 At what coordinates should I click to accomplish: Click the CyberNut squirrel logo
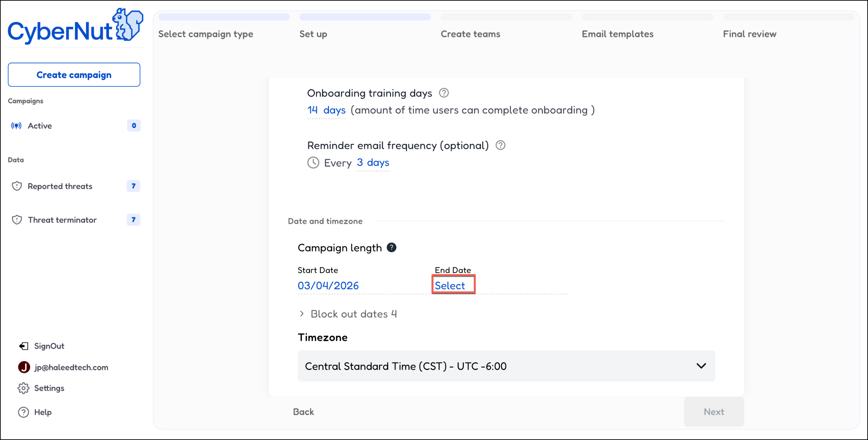tap(128, 25)
